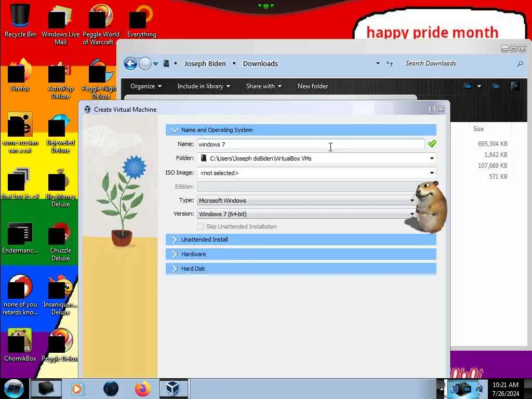Select the 571 KB file size entry
This screenshot has width=532, height=399.
point(498,177)
